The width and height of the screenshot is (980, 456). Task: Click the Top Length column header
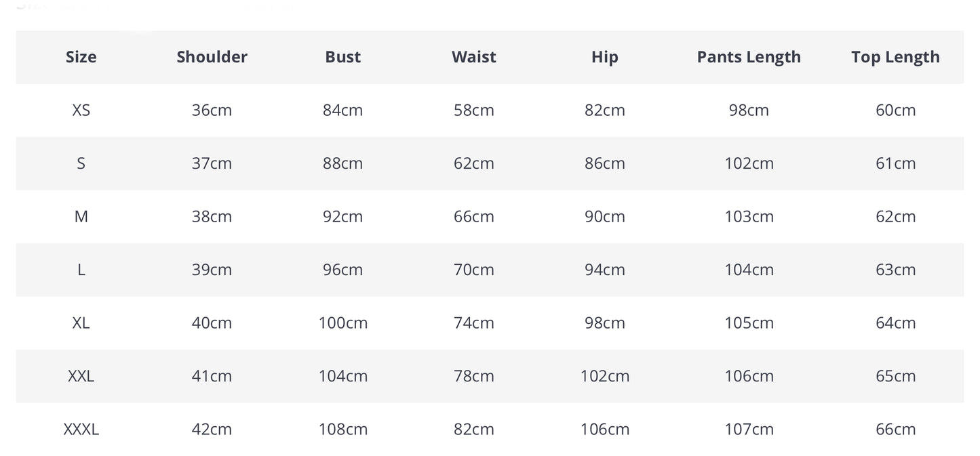(895, 57)
